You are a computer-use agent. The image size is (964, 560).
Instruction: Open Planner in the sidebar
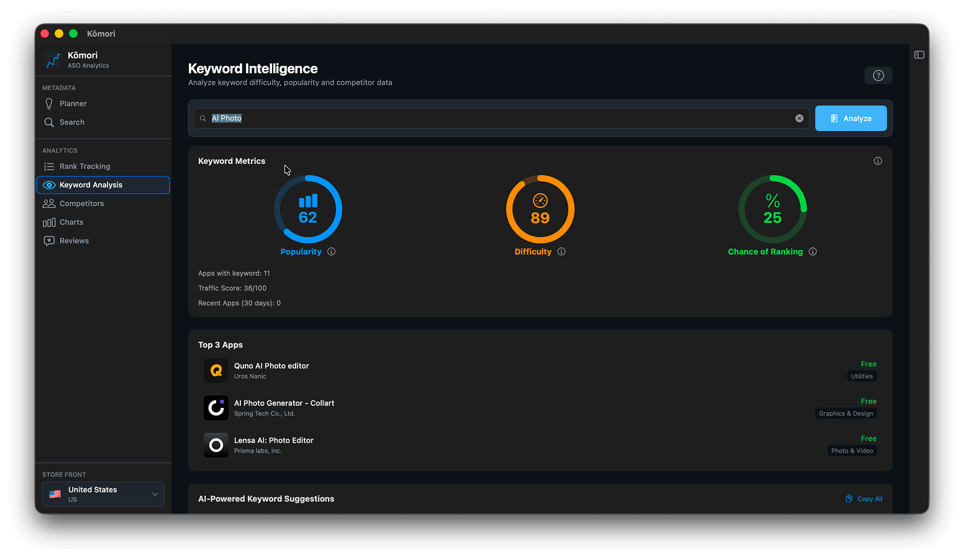(73, 104)
